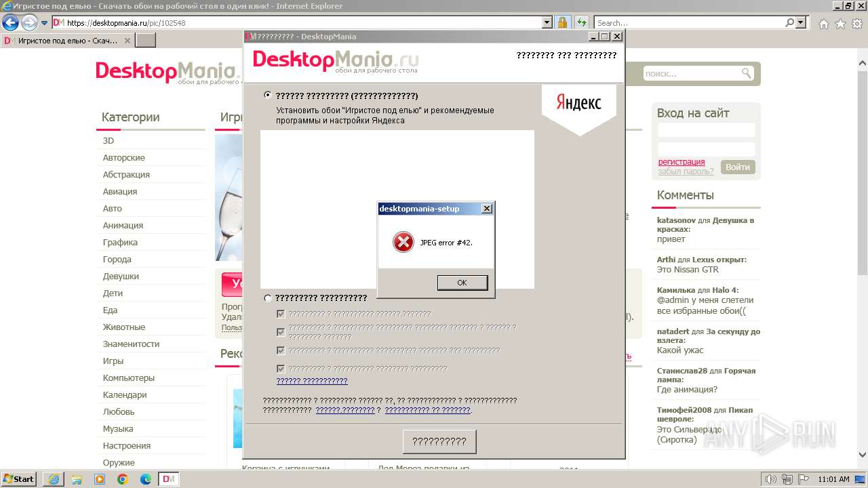Open IE Home page icon
This screenshot has width=868, height=488.
(823, 24)
